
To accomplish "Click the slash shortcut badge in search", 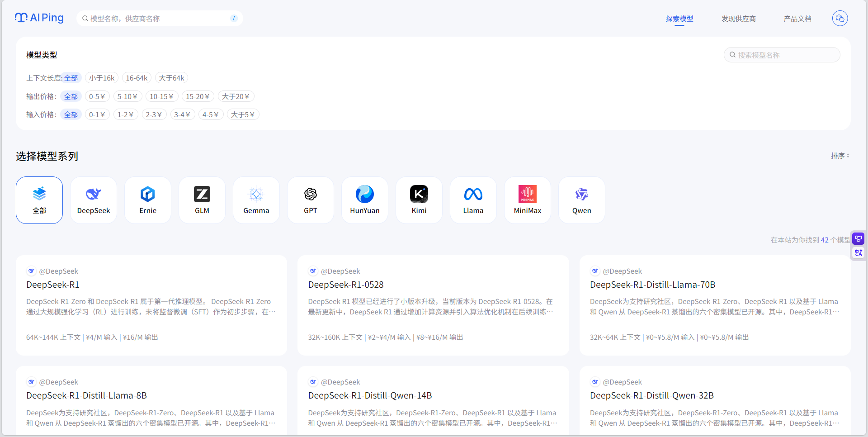I will click(x=234, y=19).
